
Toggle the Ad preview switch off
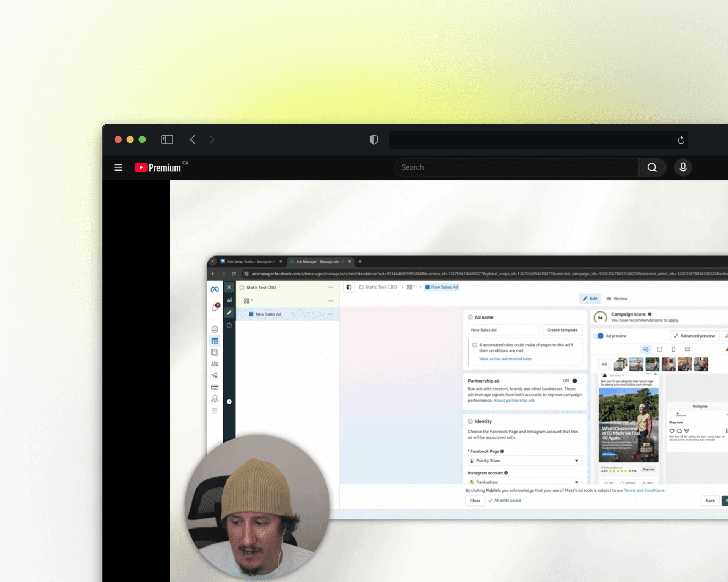click(x=599, y=336)
